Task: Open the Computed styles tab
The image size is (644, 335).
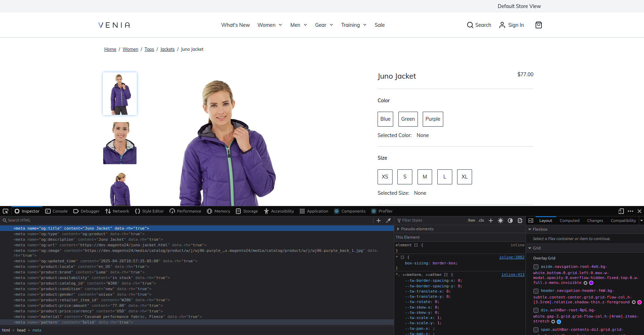Action: click(569, 221)
